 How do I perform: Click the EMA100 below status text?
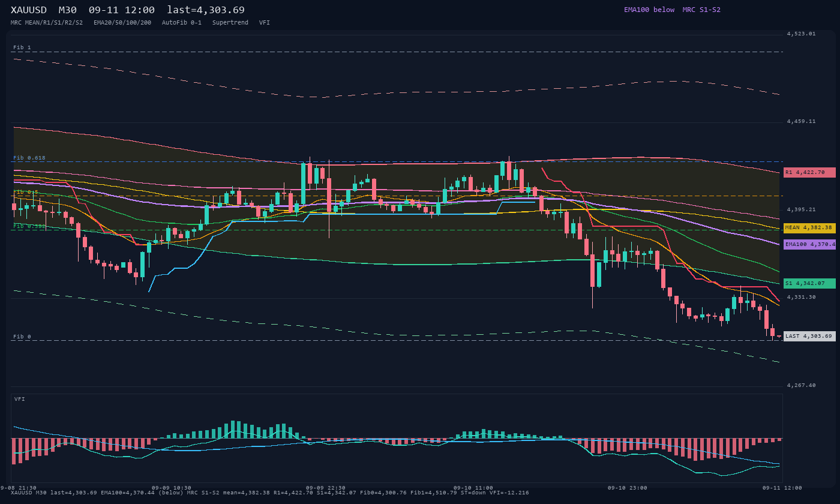649,10
